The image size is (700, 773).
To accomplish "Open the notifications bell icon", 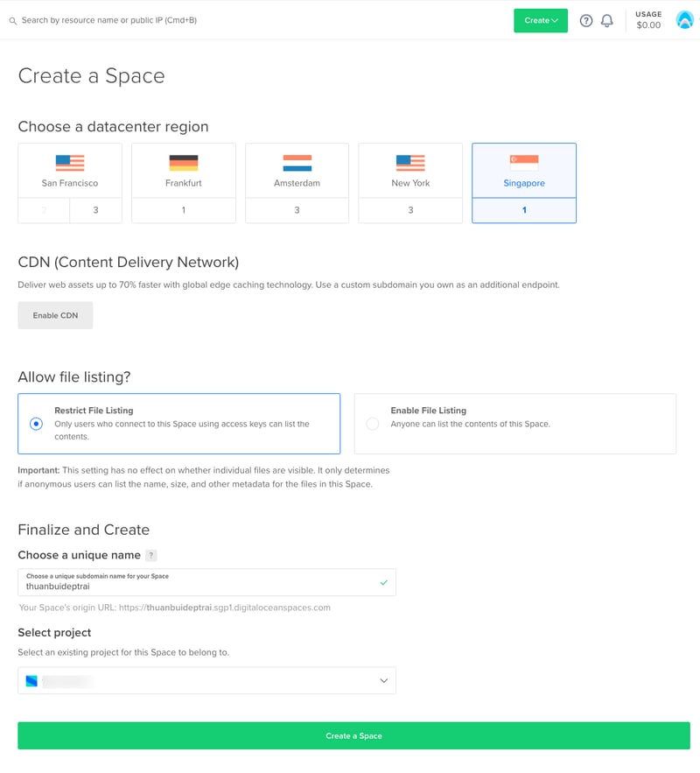I will point(607,21).
